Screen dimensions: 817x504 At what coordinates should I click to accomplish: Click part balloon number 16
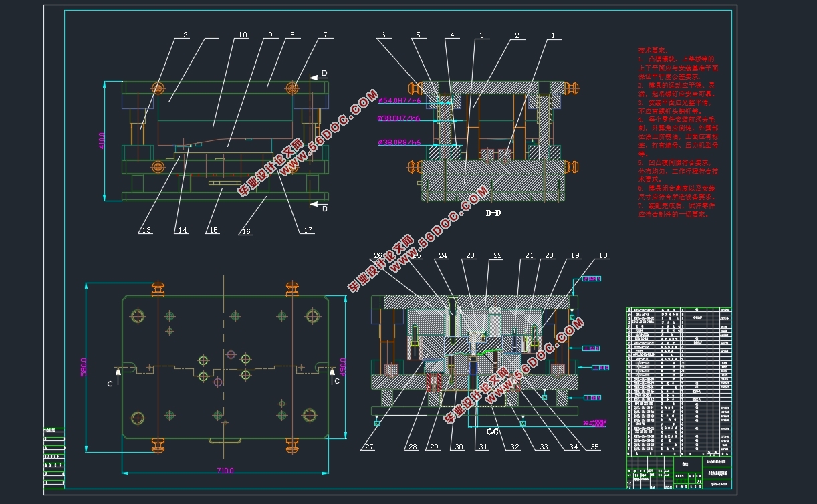[246, 231]
